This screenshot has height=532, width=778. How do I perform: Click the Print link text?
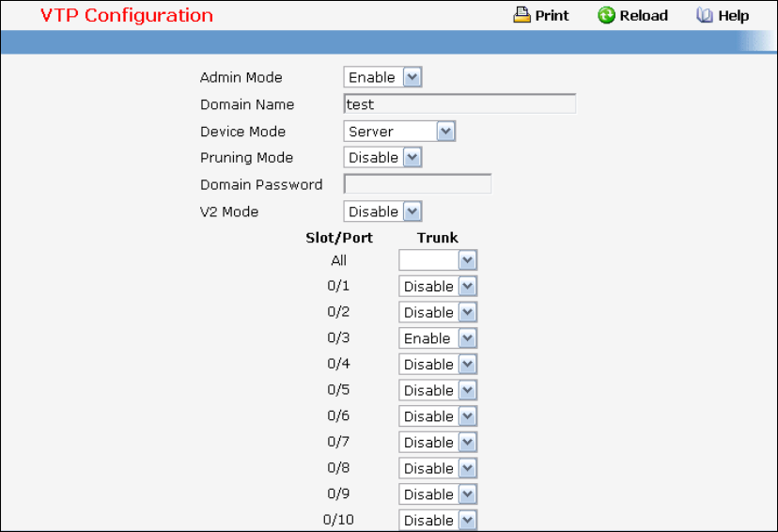tap(552, 16)
